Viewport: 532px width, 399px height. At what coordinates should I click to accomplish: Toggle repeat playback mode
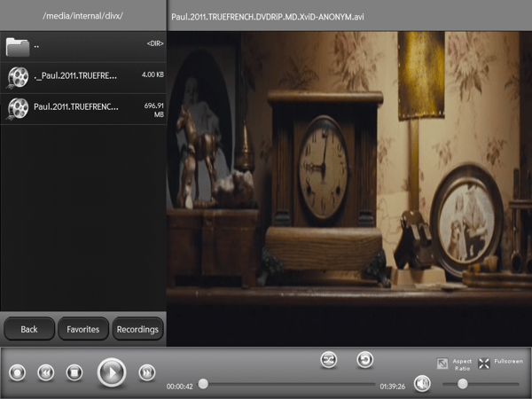364,359
